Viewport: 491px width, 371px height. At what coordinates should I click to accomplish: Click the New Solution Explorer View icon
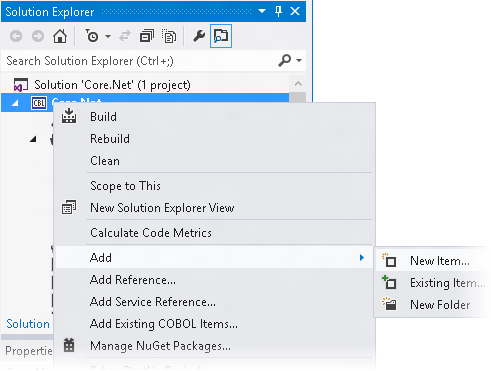[69, 207]
